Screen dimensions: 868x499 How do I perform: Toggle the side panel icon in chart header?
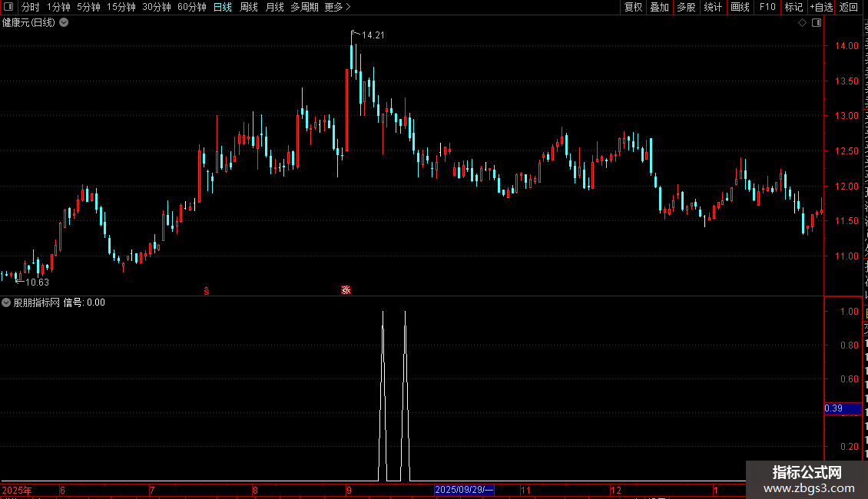pyautogui.click(x=817, y=23)
